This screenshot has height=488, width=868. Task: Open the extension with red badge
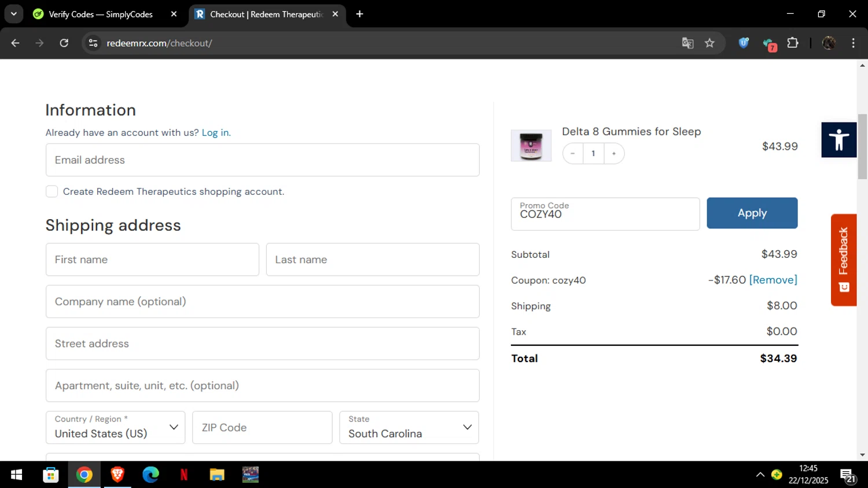tap(769, 44)
